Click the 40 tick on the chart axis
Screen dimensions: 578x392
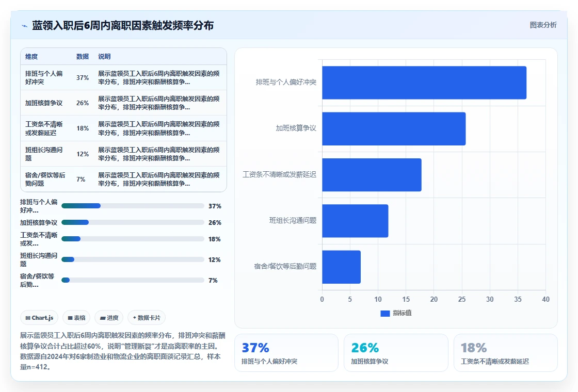[x=545, y=299]
